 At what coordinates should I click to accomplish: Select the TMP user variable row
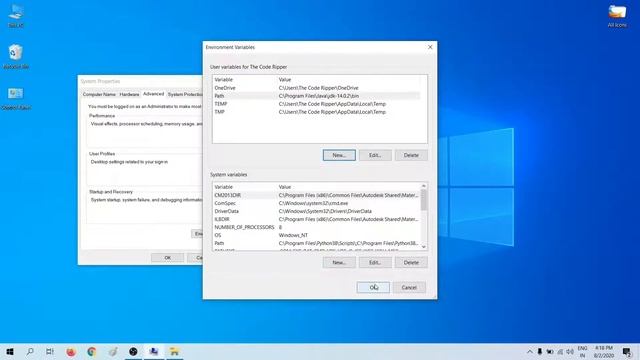click(316, 112)
